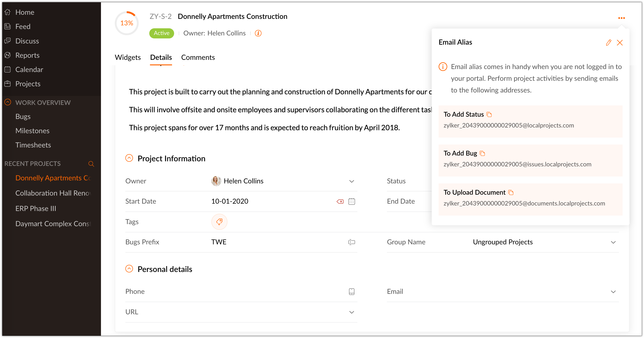
Task: Clear the Start Date value
Action: coord(340,201)
